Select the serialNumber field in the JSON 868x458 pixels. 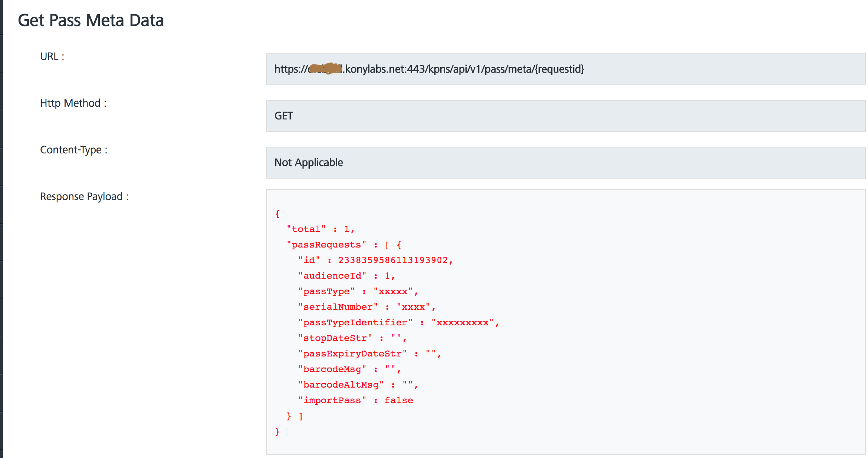[338, 307]
